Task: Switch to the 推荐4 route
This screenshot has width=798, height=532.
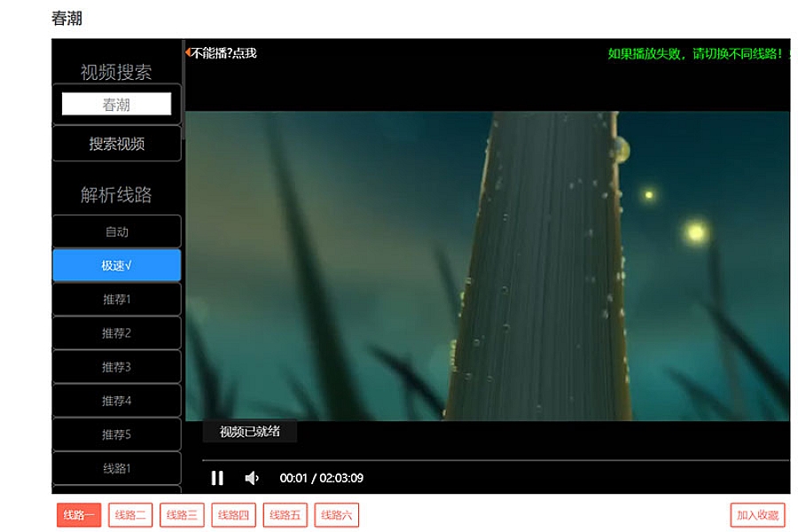Action: coord(116,401)
